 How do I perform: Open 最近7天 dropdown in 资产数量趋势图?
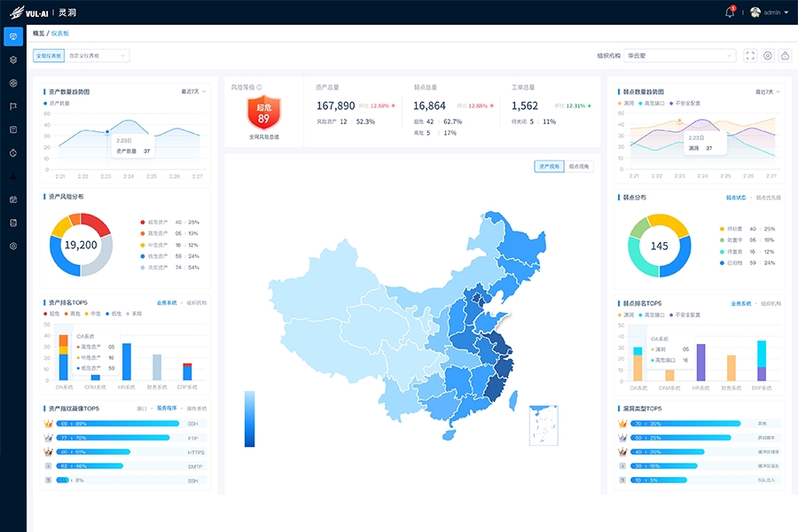point(193,91)
